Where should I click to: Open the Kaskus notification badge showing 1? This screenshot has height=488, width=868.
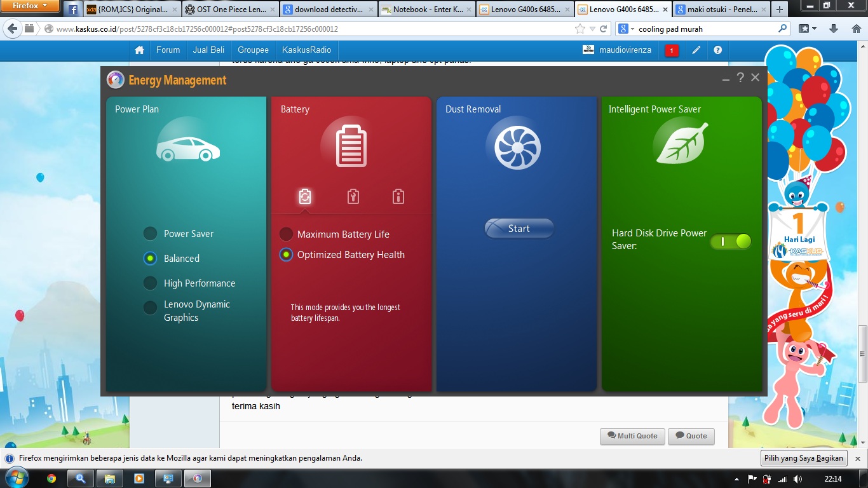[672, 51]
